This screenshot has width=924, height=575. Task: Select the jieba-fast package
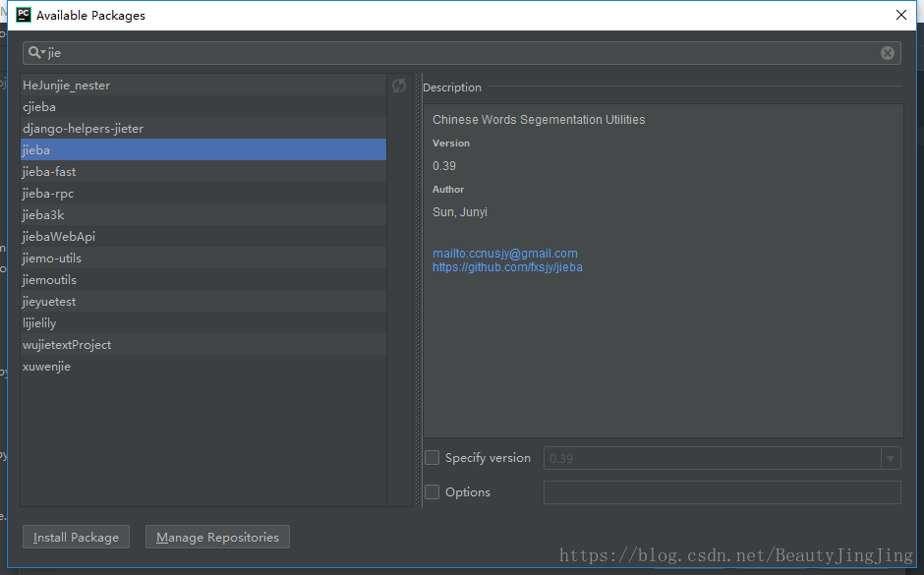[x=203, y=171]
